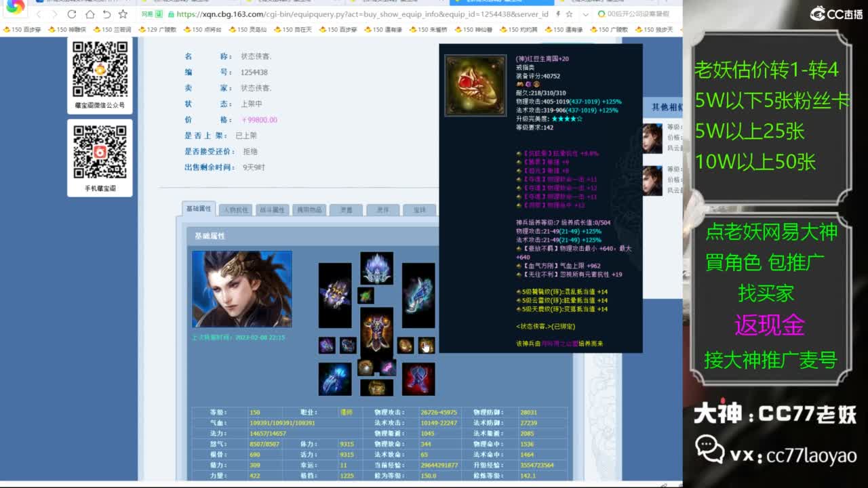
Task: Click the browser back arrow
Action: click(38, 14)
